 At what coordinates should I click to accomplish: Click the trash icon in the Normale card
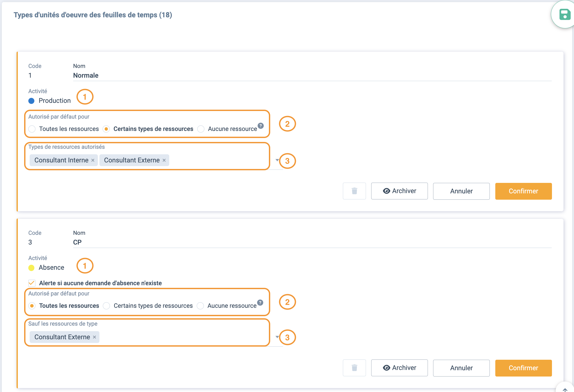[x=354, y=191]
